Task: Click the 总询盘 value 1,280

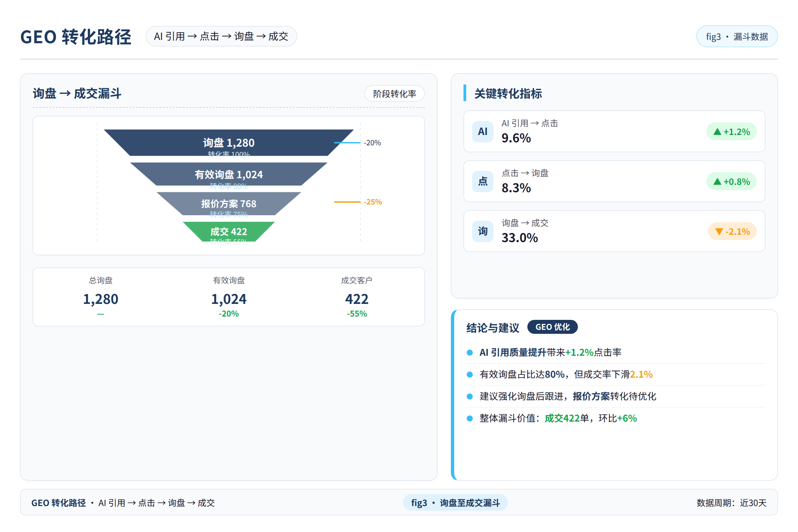Action: [101, 299]
